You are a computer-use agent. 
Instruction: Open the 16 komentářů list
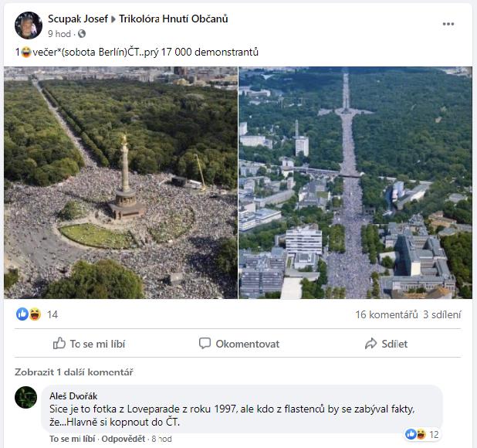(x=385, y=314)
